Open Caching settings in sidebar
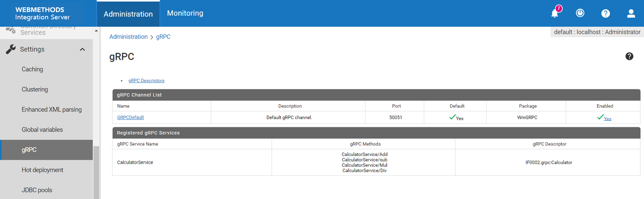The height and width of the screenshot is (199, 644). tap(32, 69)
